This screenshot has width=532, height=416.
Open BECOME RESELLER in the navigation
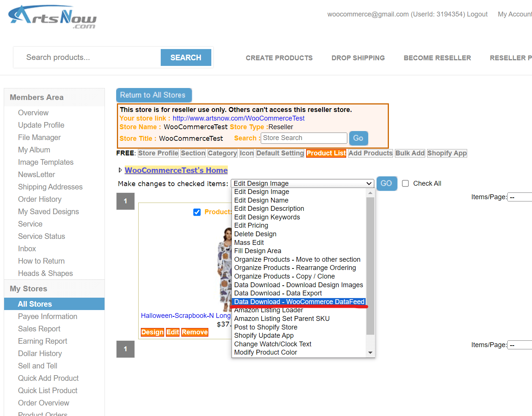(437, 58)
